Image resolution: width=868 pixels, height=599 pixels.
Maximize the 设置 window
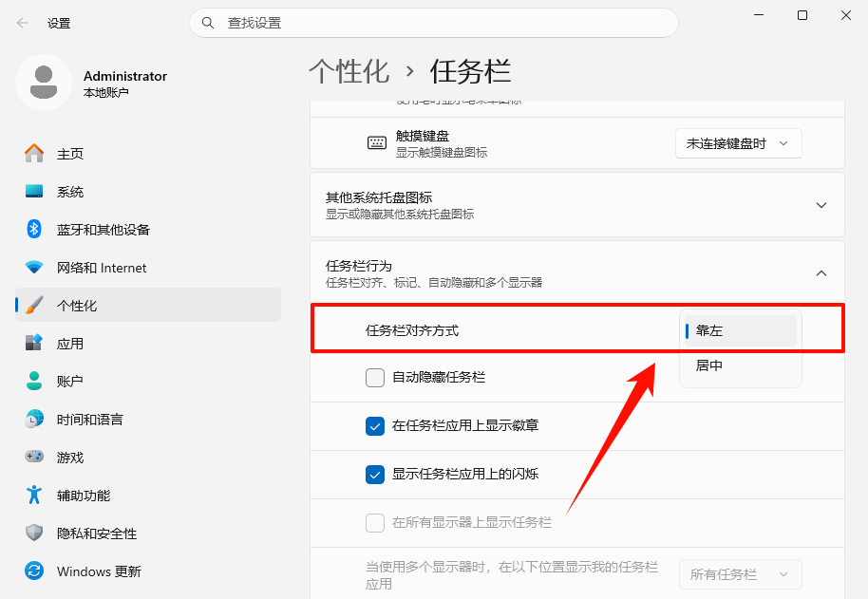click(x=802, y=15)
